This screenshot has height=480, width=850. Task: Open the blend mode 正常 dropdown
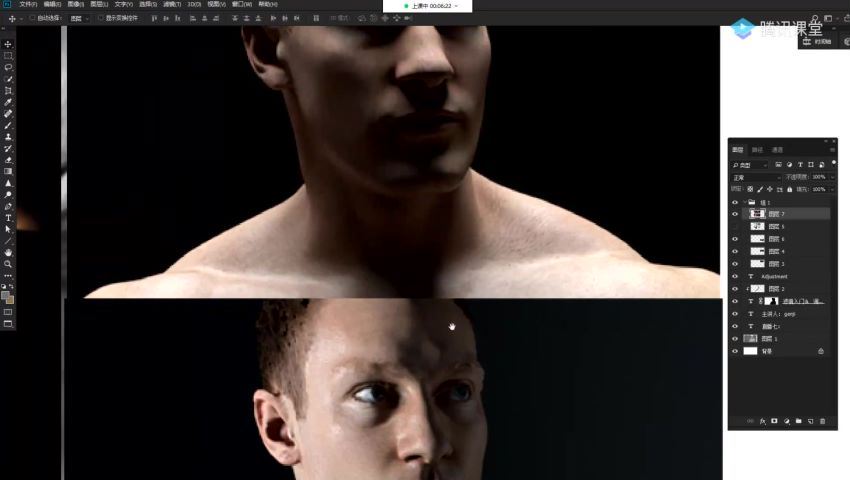[x=756, y=177]
